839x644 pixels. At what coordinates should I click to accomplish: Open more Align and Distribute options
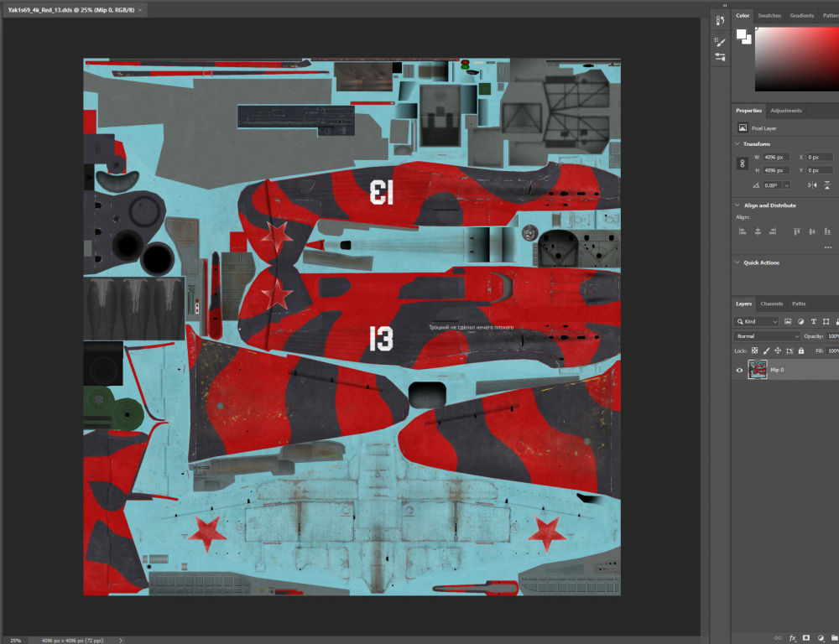(x=827, y=246)
